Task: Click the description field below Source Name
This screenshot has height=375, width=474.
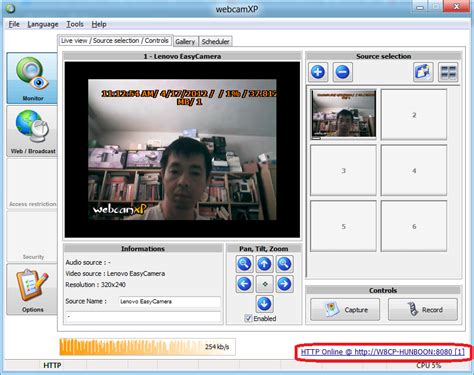Action: tap(143, 317)
